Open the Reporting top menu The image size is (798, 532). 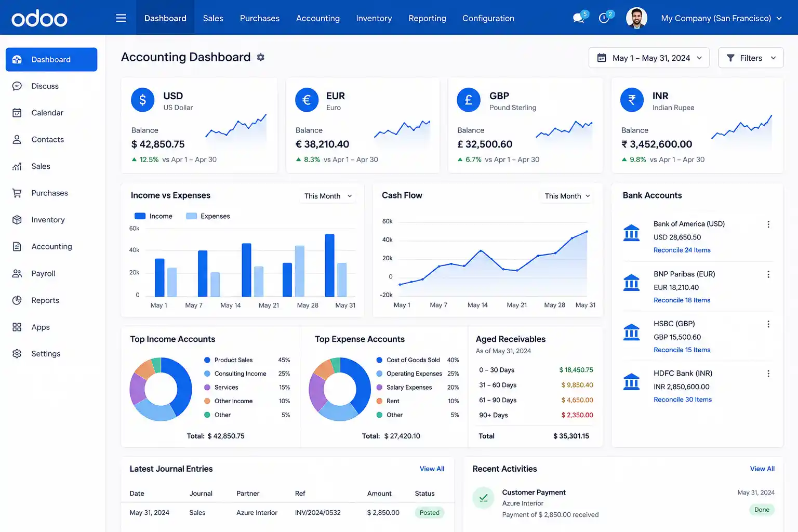[x=427, y=18]
